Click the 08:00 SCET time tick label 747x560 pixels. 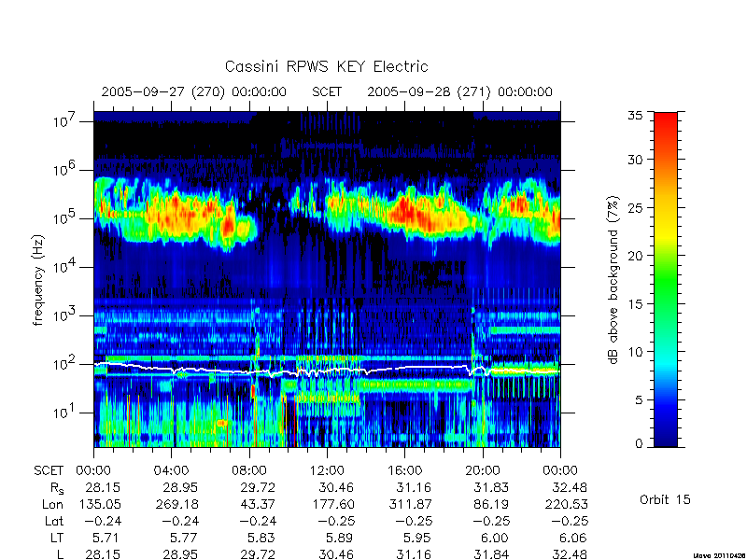click(249, 470)
